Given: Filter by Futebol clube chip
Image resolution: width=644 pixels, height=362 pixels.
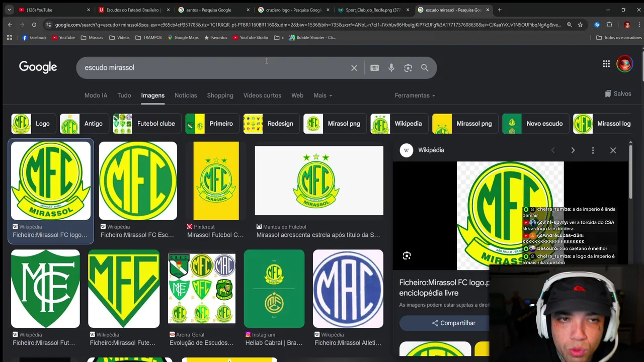Looking at the screenshot, I should click(147, 124).
